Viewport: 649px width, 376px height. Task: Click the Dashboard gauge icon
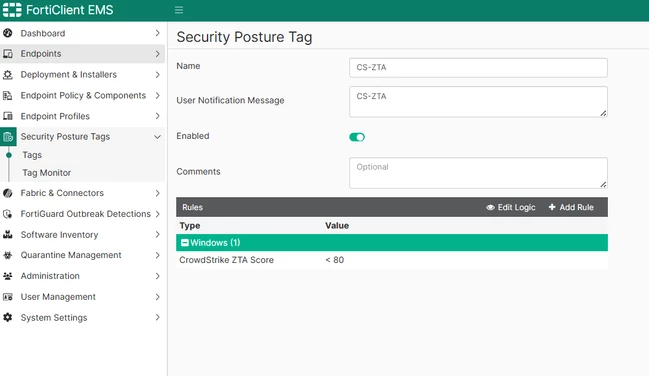coord(7,33)
